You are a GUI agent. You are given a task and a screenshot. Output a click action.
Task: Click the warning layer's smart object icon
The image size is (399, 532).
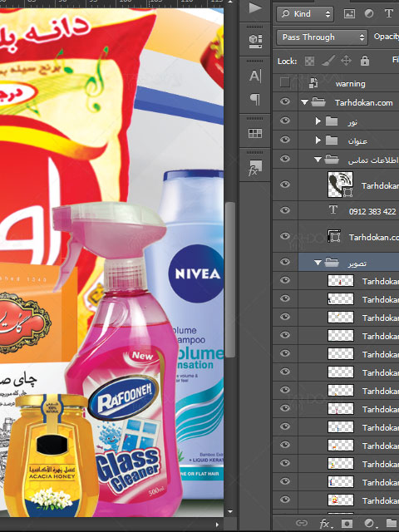313,83
